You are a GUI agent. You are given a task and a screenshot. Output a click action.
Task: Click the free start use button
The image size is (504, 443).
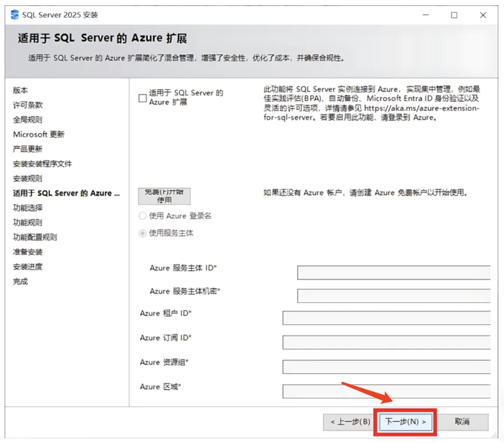tap(164, 196)
